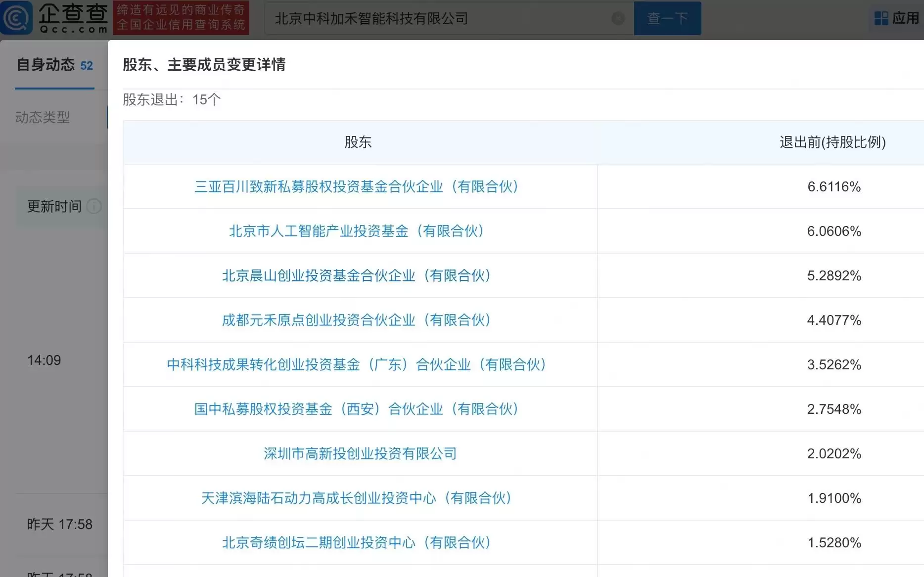
Task: Click the 3.5262% shareholding value
Action: pos(834,364)
